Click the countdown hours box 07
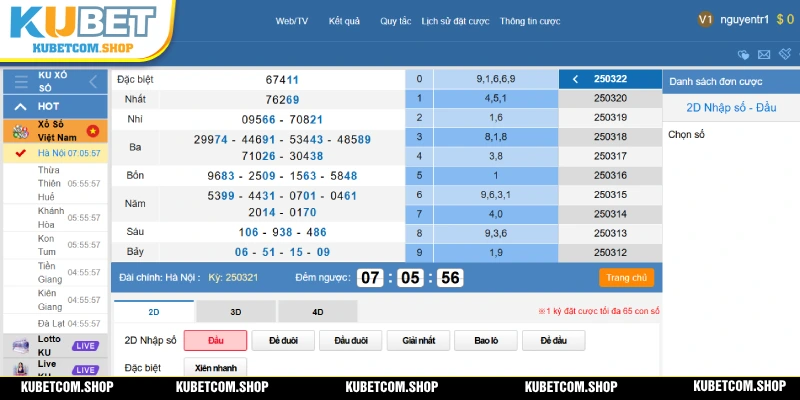The height and width of the screenshot is (400, 800). (x=370, y=278)
